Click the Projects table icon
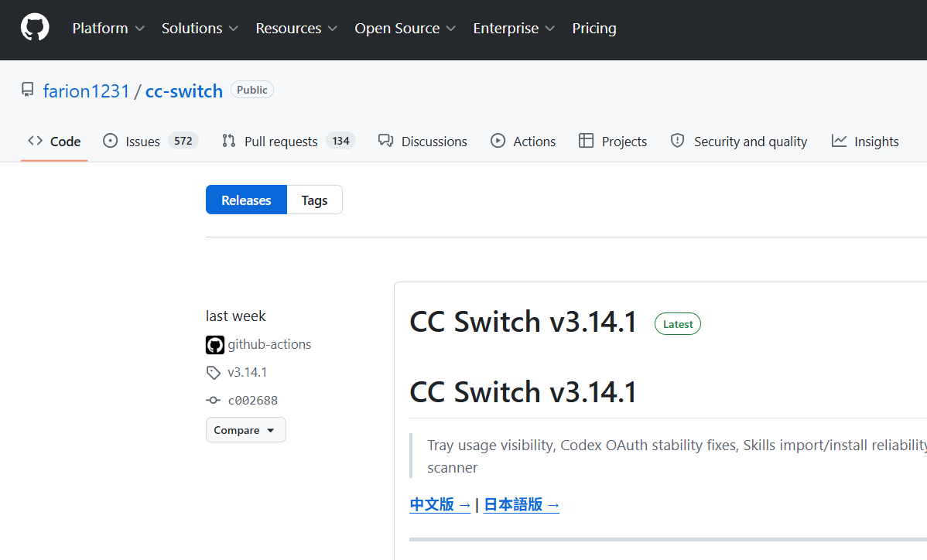Screen dimensions: 927x560 point(586,141)
